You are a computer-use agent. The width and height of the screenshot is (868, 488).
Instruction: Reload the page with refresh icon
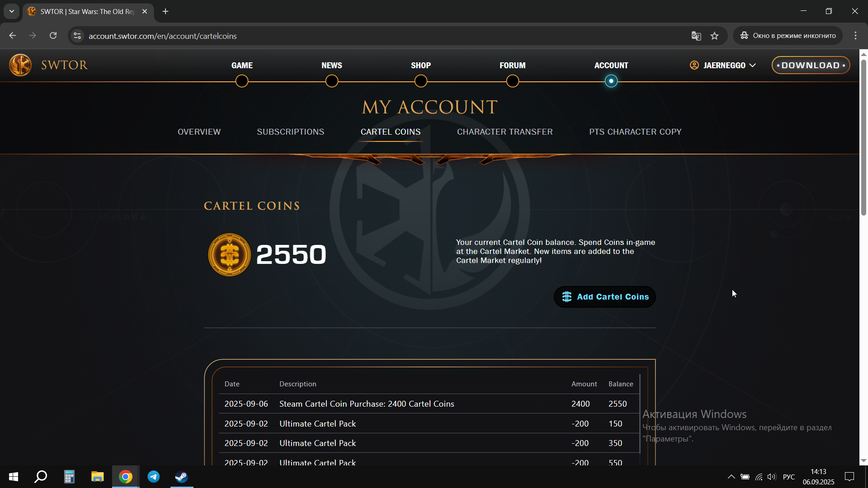(53, 36)
